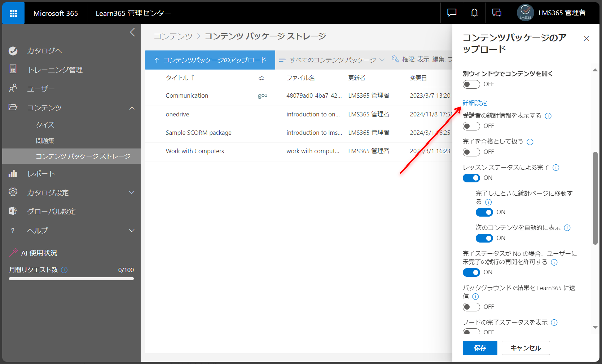Viewport: 602px width, 364px height.
Task: Collapse the コンテンツ menu chevron
Action: (x=132, y=108)
